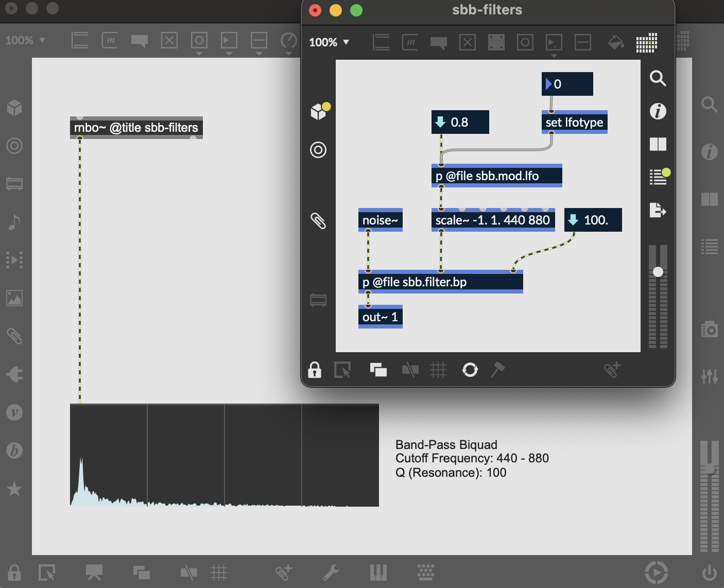Viewport: 724px width, 588px height.
Task: Open zoom dropdown in sbb-filters window
Action: (329, 42)
